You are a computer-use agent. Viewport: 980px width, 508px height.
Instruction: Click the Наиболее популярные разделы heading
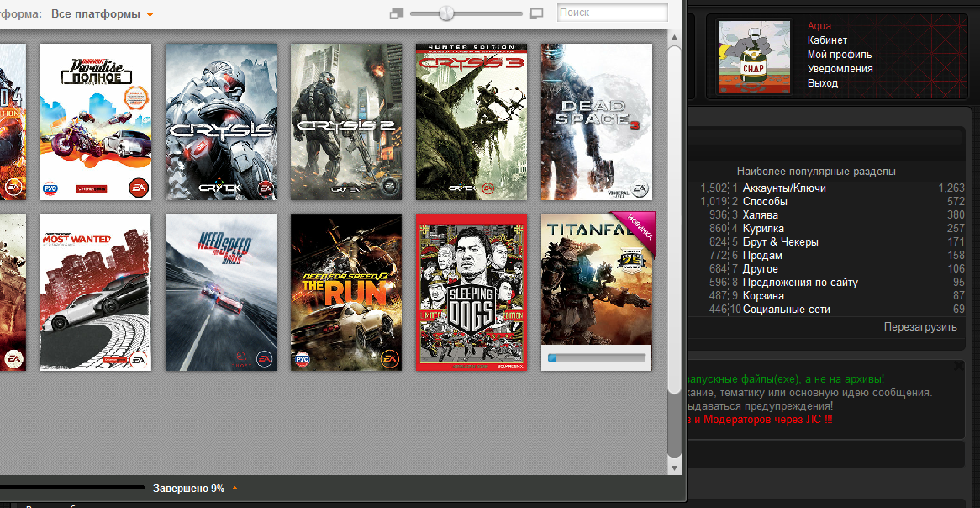[x=815, y=172]
